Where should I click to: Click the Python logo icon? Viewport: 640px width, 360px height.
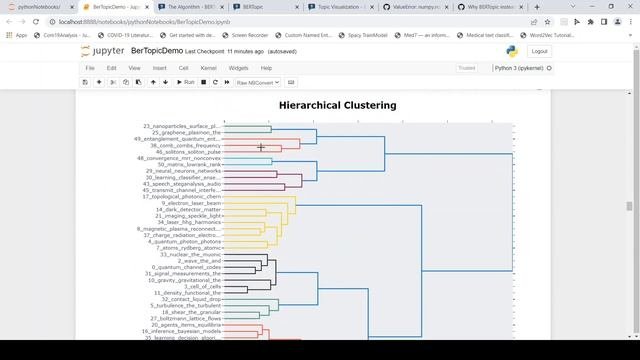[x=512, y=51]
